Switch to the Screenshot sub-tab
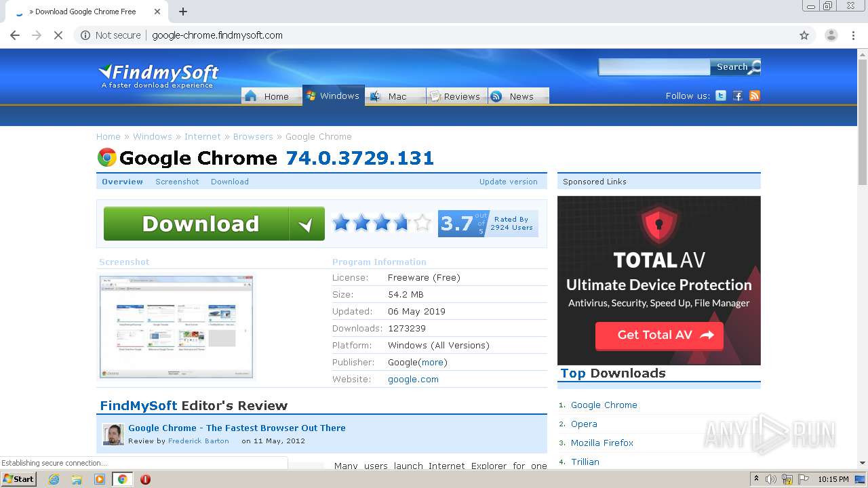Viewport: 868px width, 488px height. pos(177,182)
